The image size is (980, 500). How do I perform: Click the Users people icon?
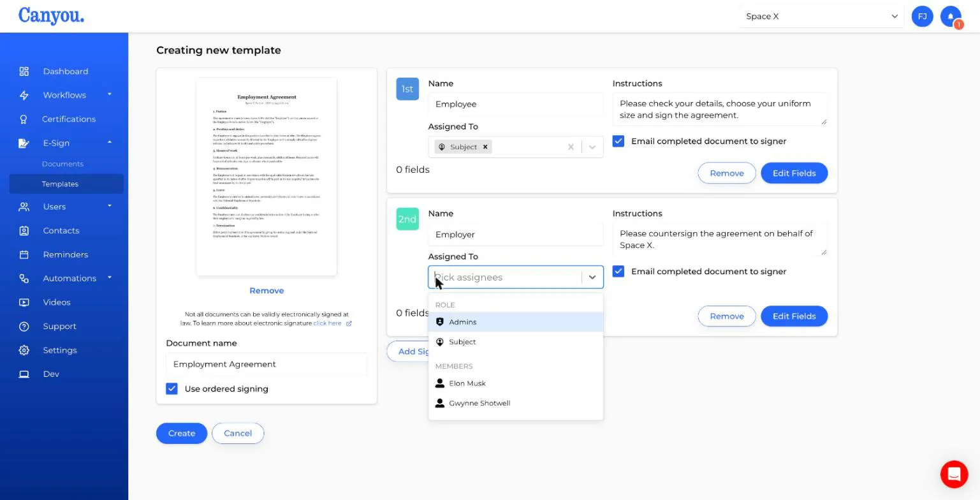click(x=24, y=207)
